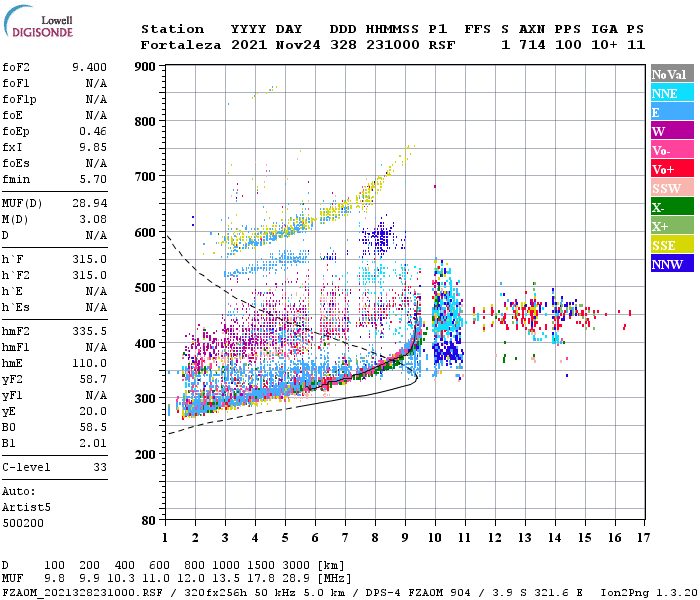Click the h`F2 parameter label
This screenshot has height=600, width=700.
pyautogui.click(x=16, y=275)
